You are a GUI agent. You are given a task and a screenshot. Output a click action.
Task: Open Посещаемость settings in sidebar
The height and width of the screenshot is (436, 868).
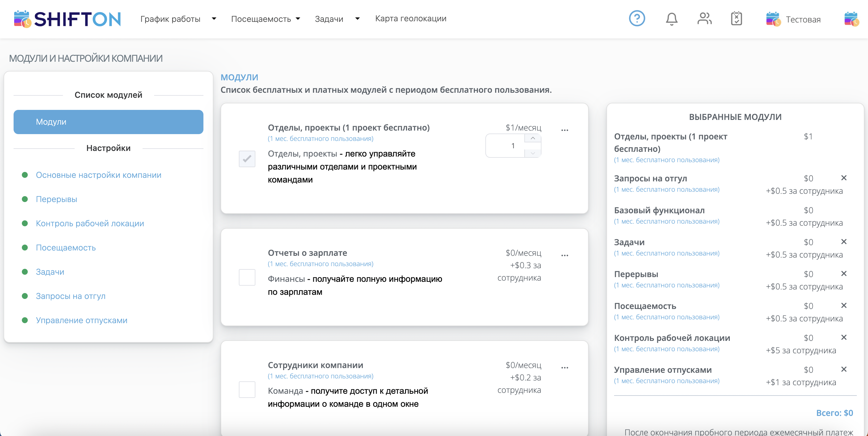coord(66,248)
